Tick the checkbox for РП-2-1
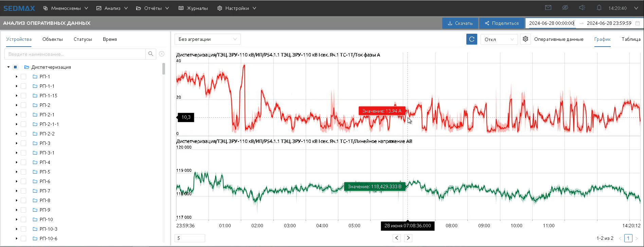The image size is (644, 247). coord(23,115)
